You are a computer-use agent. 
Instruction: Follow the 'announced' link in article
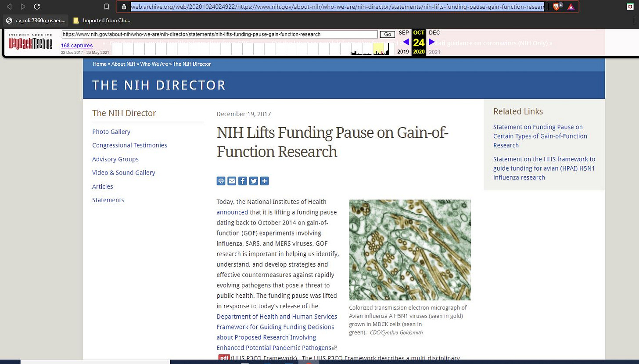pyautogui.click(x=232, y=212)
